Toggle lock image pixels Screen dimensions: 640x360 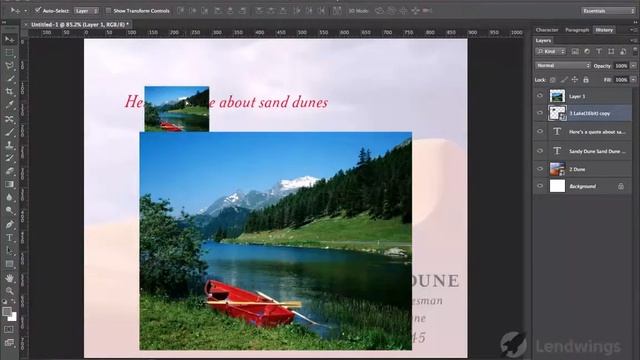click(564, 80)
